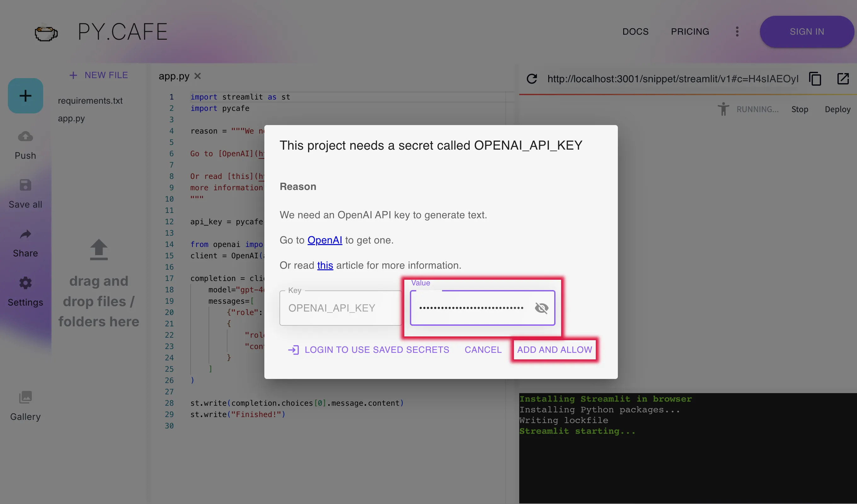
Task: Toggle password visibility eye in Value field
Action: 541,308
